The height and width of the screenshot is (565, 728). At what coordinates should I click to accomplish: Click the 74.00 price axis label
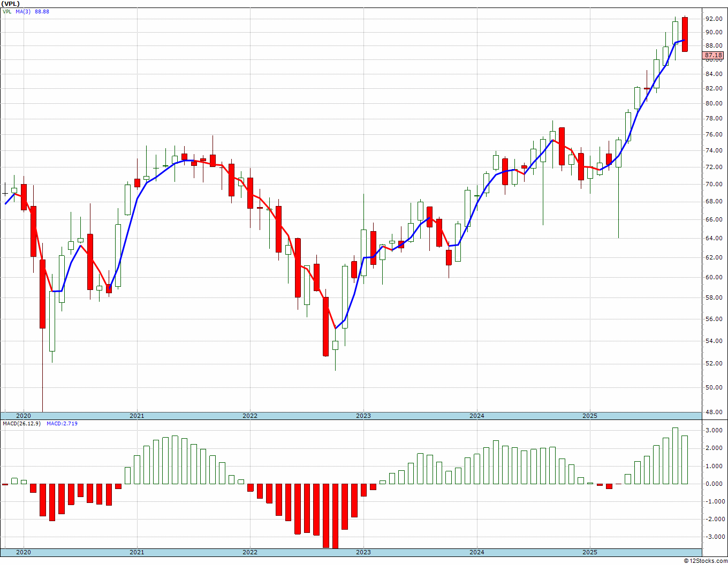714,150
